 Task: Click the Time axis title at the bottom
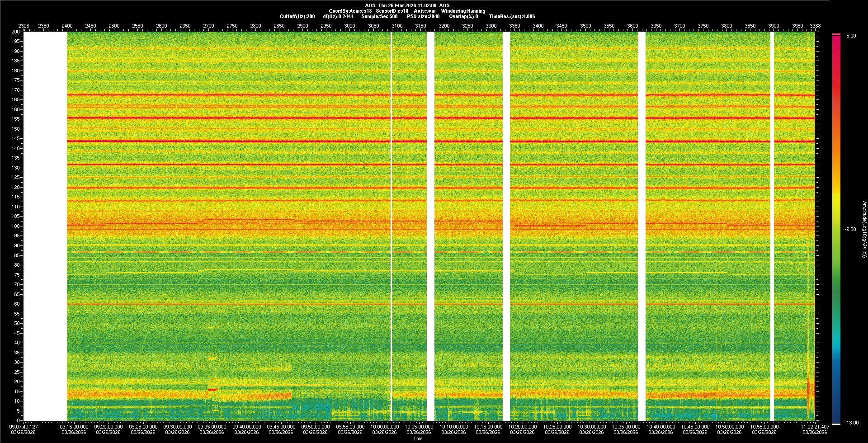[418, 438]
